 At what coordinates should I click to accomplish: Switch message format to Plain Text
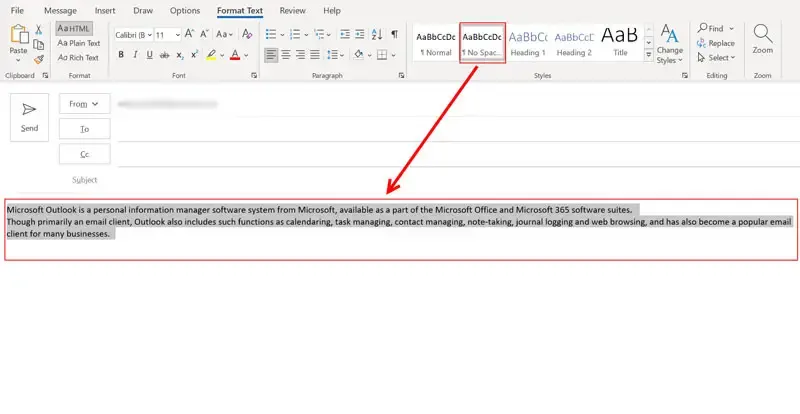pyautogui.click(x=79, y=43)
